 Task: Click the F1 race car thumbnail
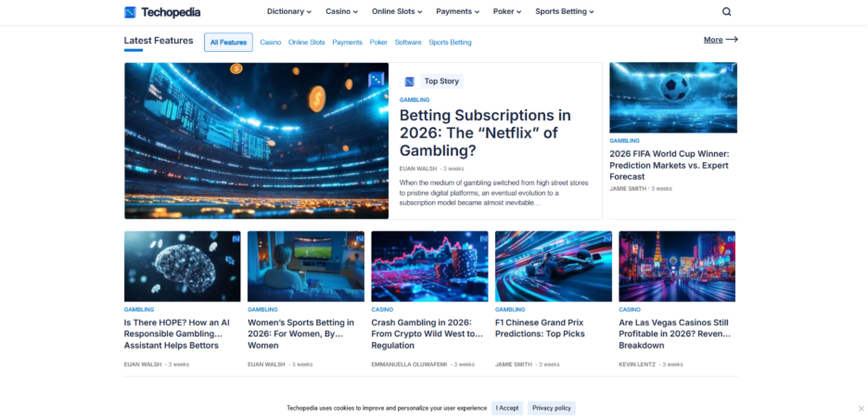pyautogui.click(x=553, y=266)
